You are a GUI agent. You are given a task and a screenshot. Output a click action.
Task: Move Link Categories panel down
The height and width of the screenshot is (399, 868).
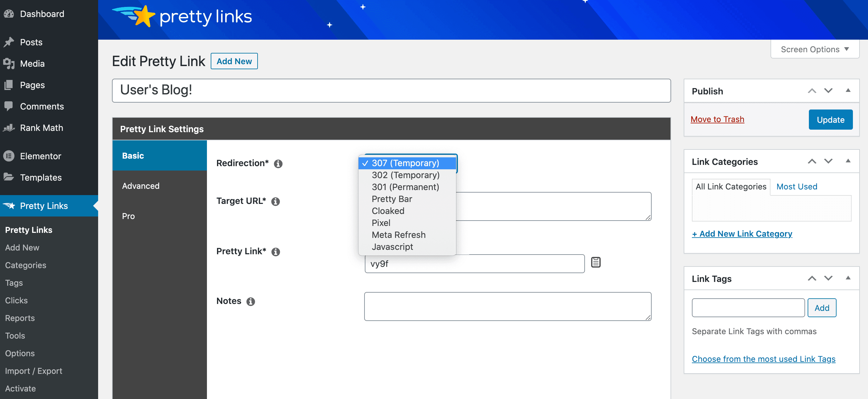[828, 161]
